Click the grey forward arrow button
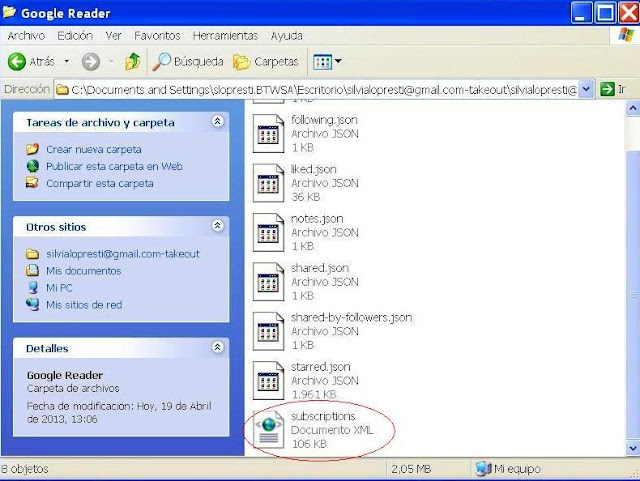Viewport: 640px width, 481px height. 91,62
